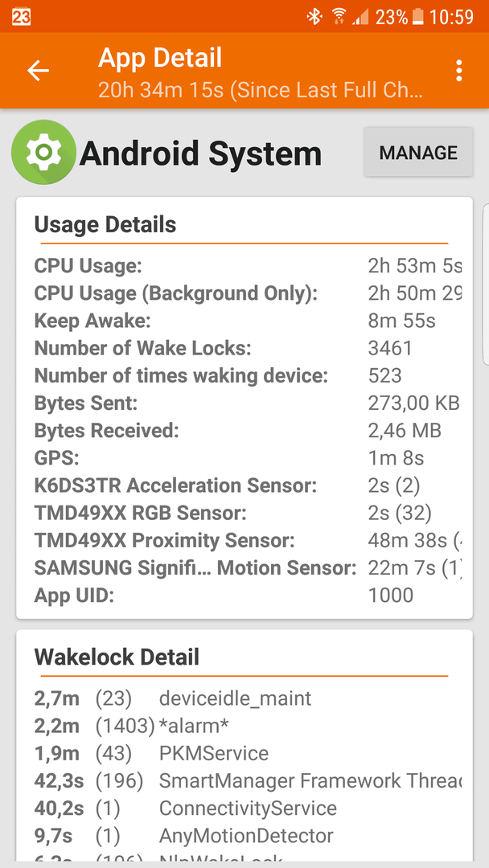Image resolution: width=489 pixels, height=868 pixels.
Task: Tap the ConnectivityService wakelock row
Action: coord(247,809)
